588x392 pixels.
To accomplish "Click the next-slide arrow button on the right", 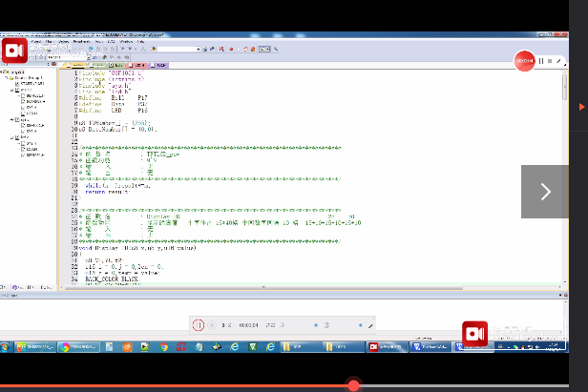I will pyautogui.click(x=545, y=192).
